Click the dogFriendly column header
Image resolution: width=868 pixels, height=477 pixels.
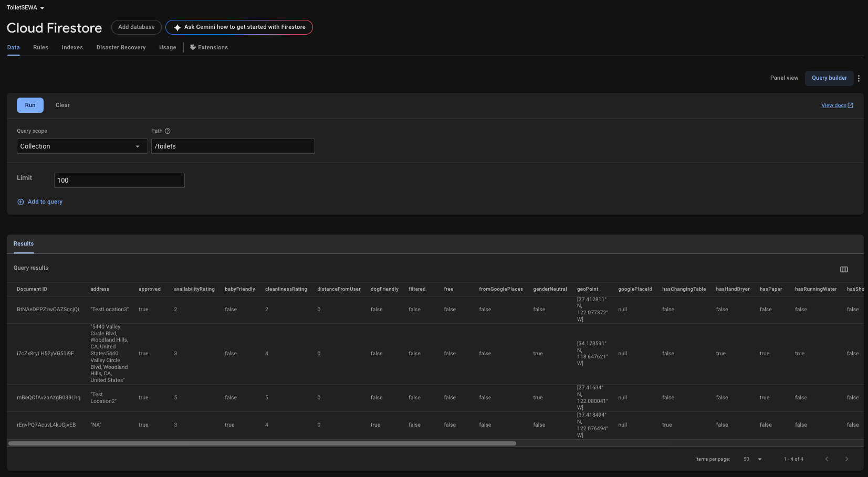point(384,289)
